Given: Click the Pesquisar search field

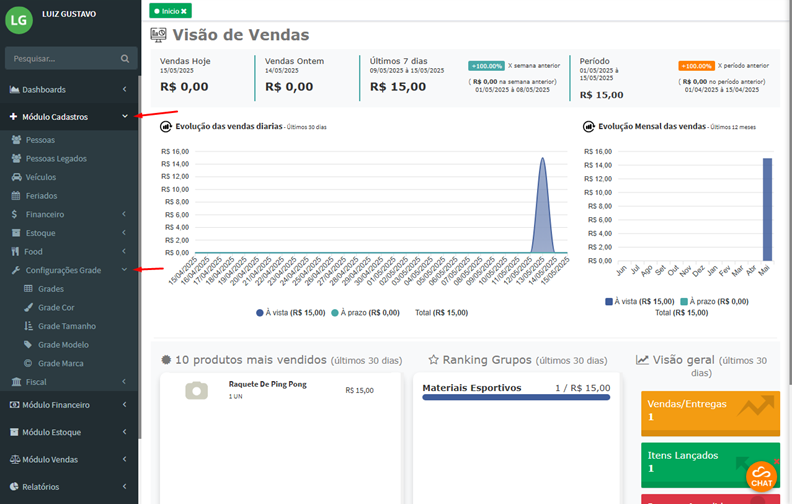Looking at the screenshot, I should pyautogui.click(x=62, y=58).
